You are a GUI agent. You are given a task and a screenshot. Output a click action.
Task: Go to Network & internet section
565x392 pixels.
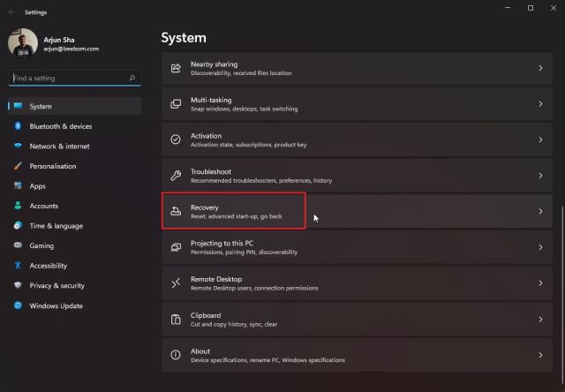coord(74,147)
